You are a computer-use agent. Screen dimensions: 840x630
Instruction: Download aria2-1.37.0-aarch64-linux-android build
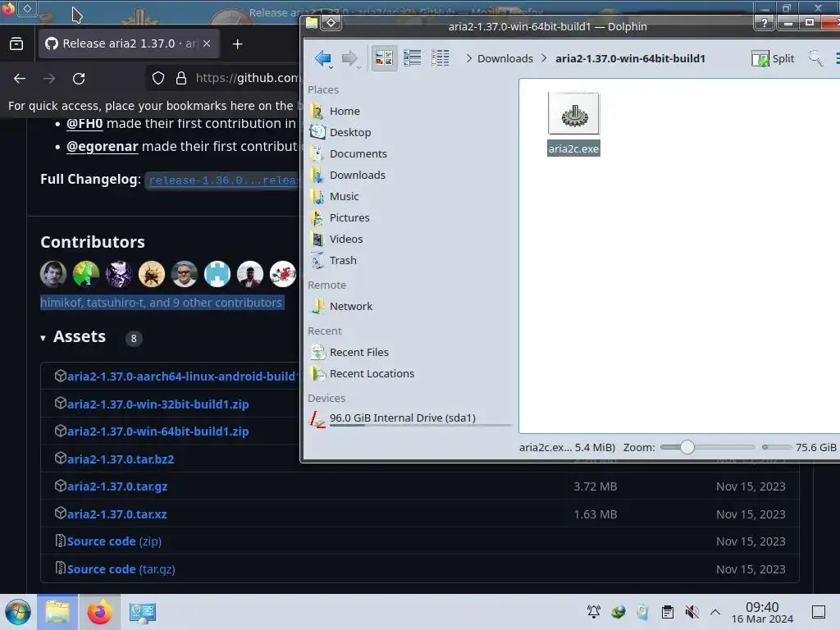[181, 377]
